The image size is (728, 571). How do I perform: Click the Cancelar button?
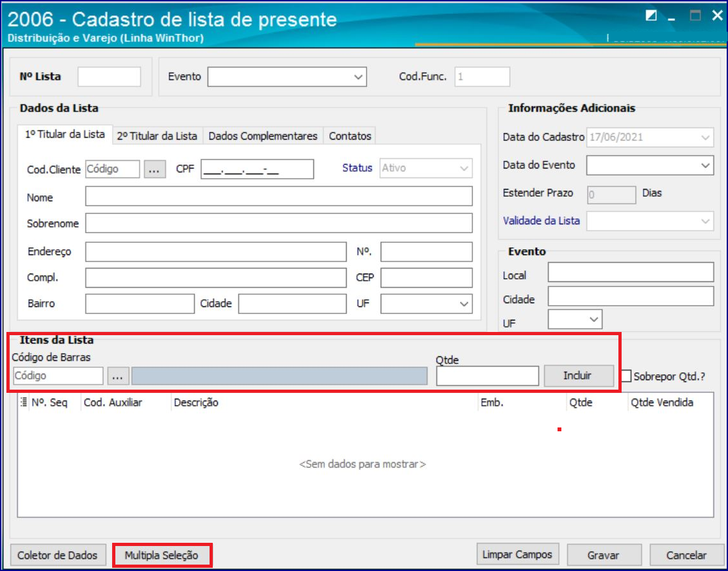click(x=686, y=555)
